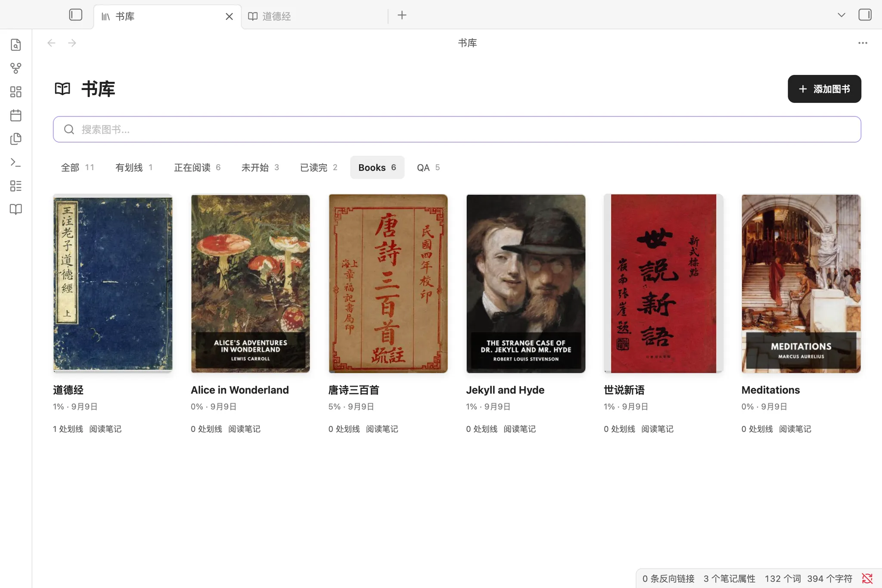Click 394 个字符 in status bar

[829, 579]
